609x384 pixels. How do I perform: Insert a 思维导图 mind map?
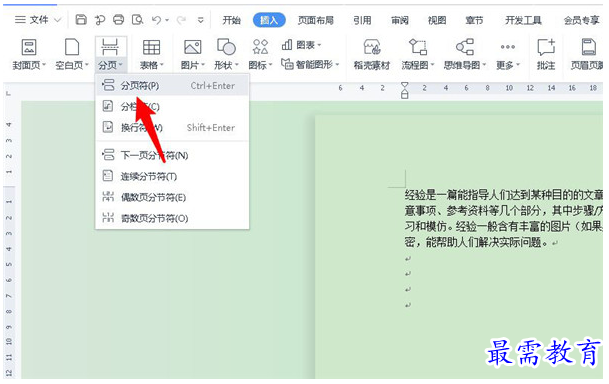click(x=465, y=54)
